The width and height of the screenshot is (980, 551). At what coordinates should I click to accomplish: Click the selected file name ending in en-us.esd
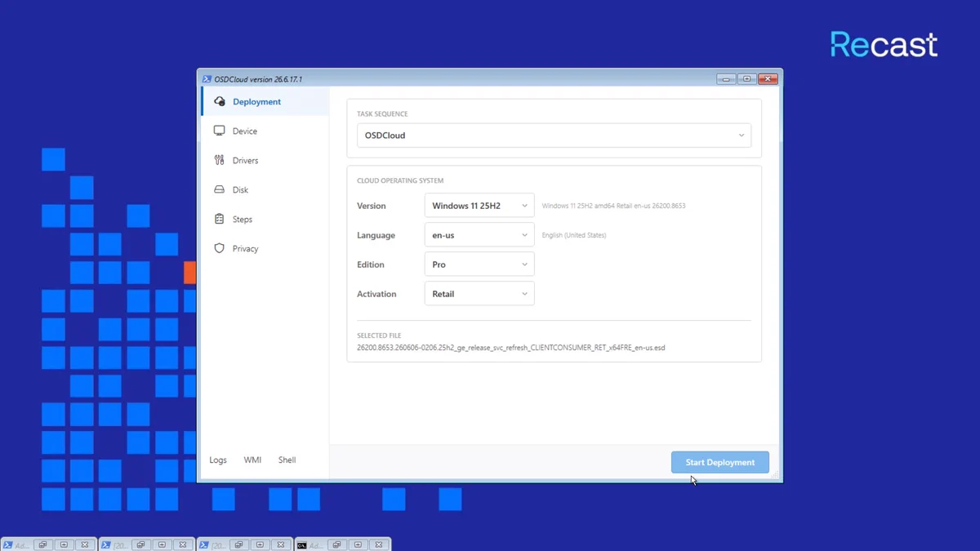[x=511, y=348]
